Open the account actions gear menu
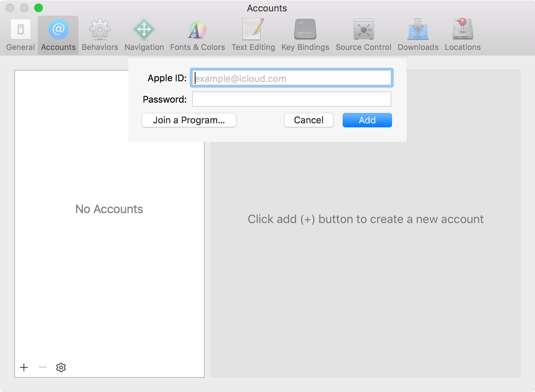This screenshot has width=535, height=392. click(61, 367)
